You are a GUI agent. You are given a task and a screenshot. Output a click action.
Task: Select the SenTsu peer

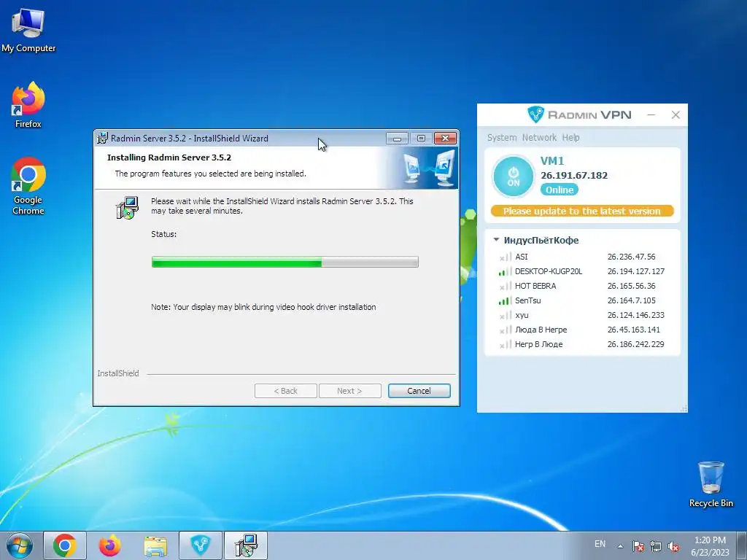pyautogui.click(x=582, y=300)
